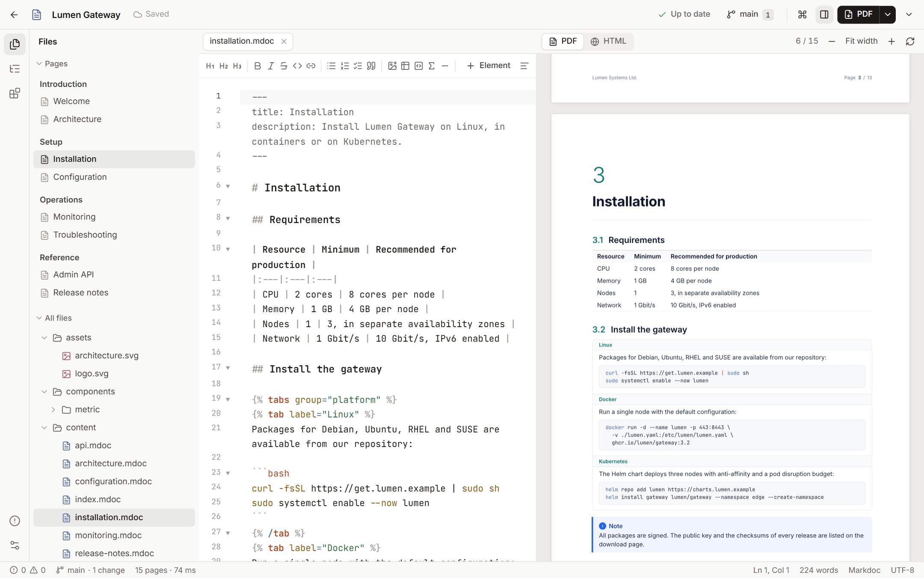Insert an image
924x578 pixels.
[x=392, y=66]
